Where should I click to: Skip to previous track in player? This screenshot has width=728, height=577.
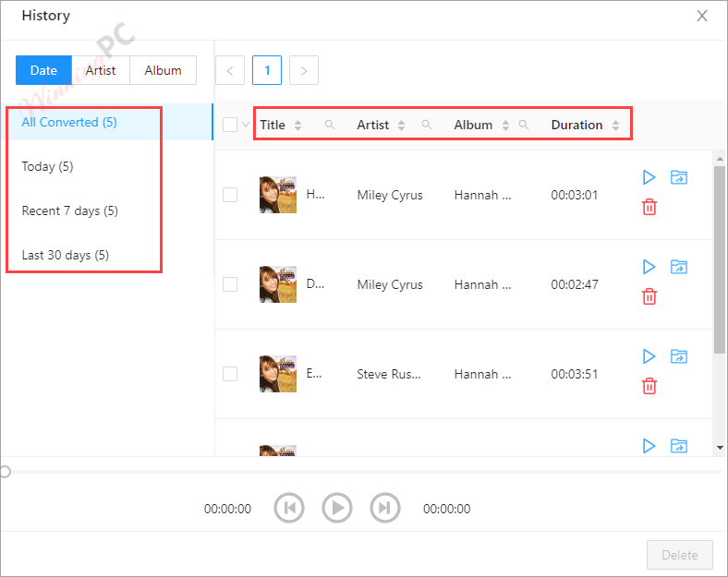tap(289, 508)
